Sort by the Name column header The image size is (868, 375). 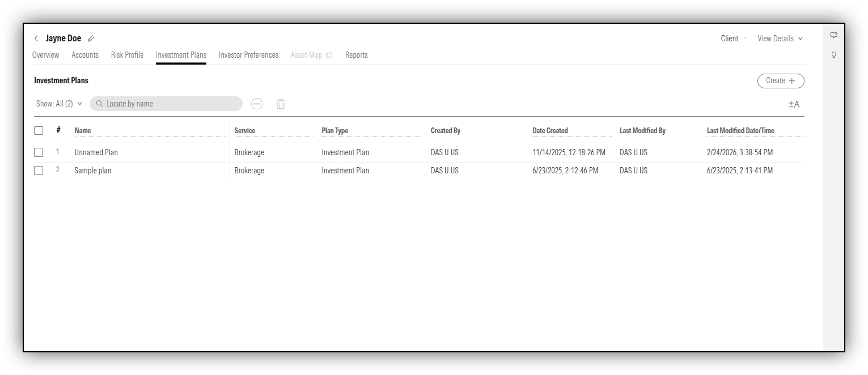coord(83,130)
